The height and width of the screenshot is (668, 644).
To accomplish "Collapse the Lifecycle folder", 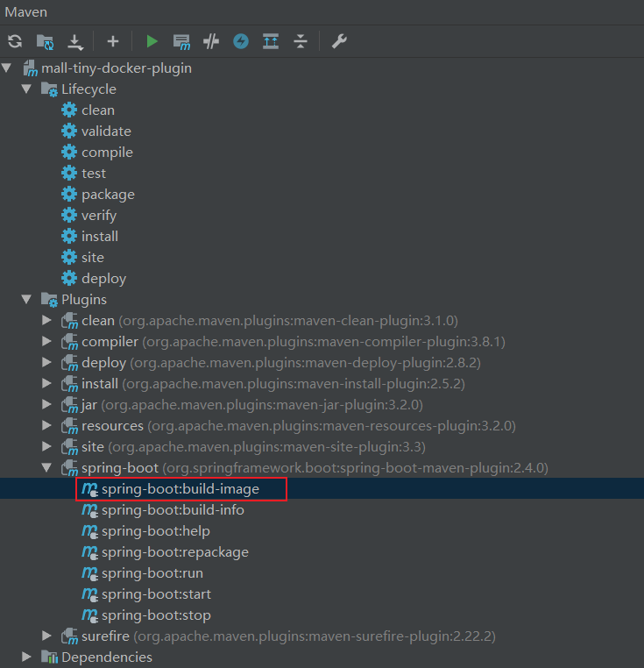I will click(x=26, y=89).
